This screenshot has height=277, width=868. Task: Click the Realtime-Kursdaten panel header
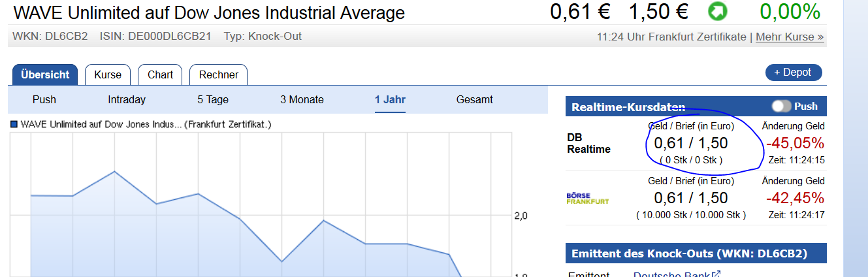(696, 106)
